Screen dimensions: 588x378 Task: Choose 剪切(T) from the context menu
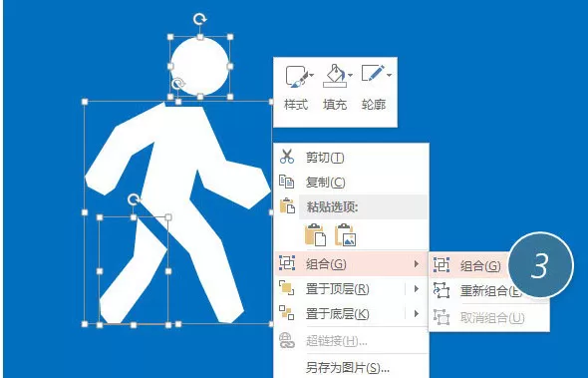[x=352, y=157]
